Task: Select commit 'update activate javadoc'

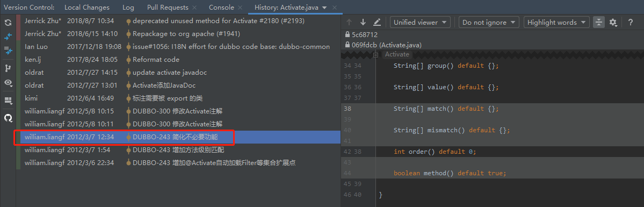Action: [178, 73]
